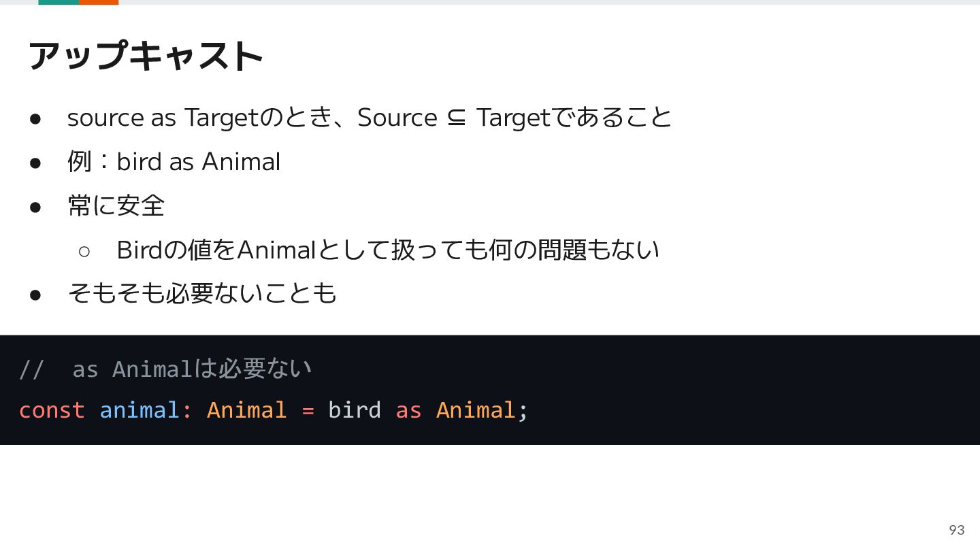Image resolution: width=980 pixels, height=551 pixels.
Task: Click the bullet そもそも必要ないことも
Action: tap(202, 293)
